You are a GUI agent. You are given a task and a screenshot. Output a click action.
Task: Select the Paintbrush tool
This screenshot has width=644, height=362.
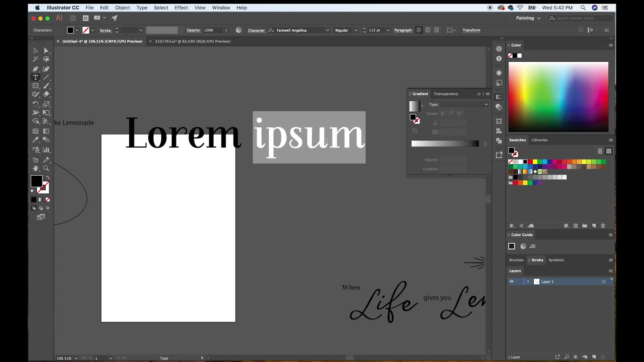coord(47,86)
